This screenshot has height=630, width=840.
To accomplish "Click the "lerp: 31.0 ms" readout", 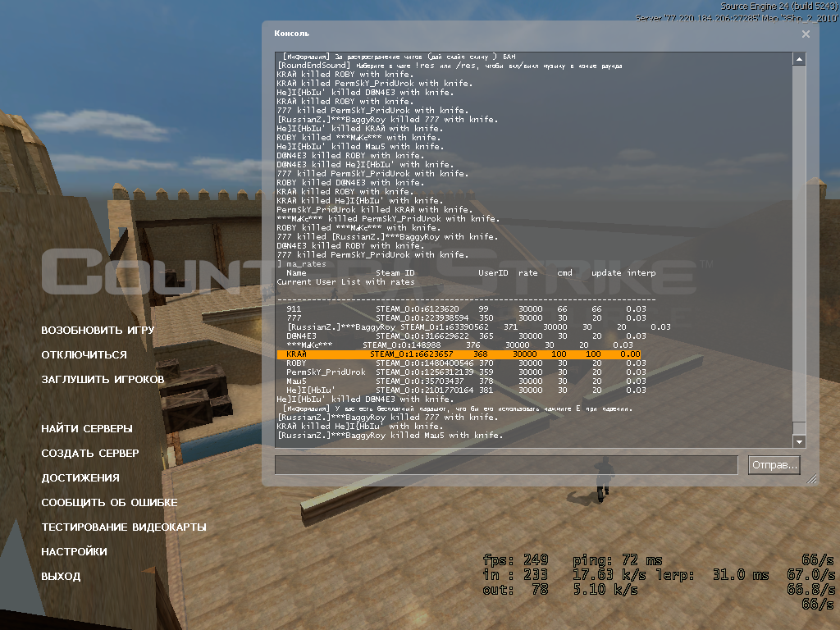I will pyautogui.click(x=712, y=575).
